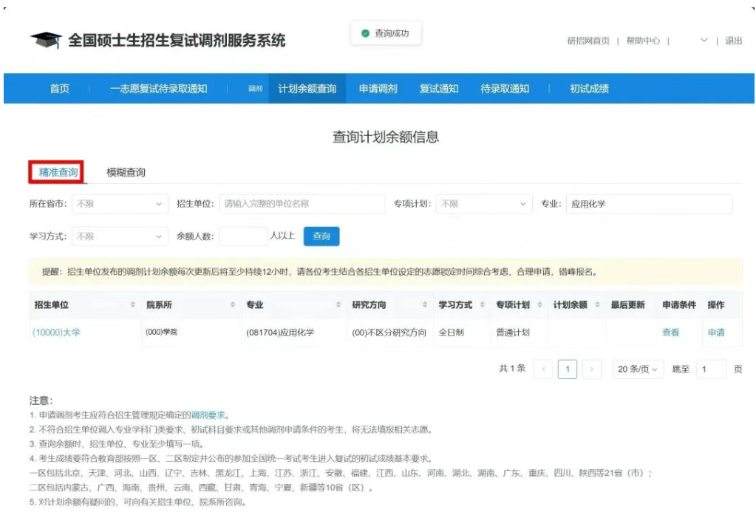Screen dimensions: 756x532
Task: Open 申请调剂 in navigation bar
Action: pos(378,89)
